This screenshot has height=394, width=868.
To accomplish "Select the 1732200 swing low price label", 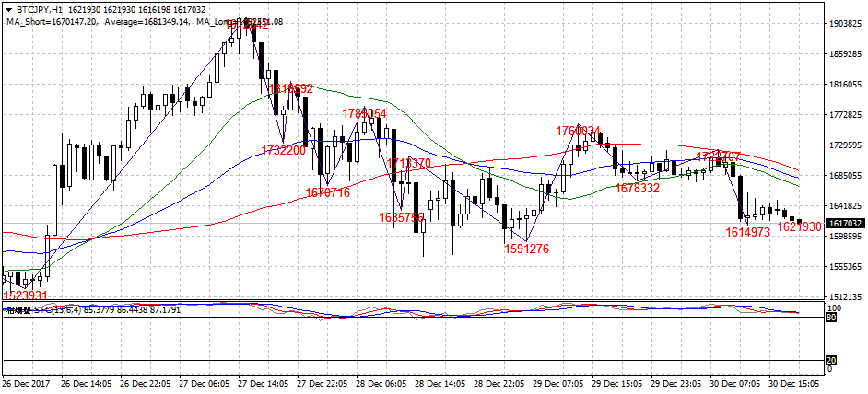I will coord(283,150).
